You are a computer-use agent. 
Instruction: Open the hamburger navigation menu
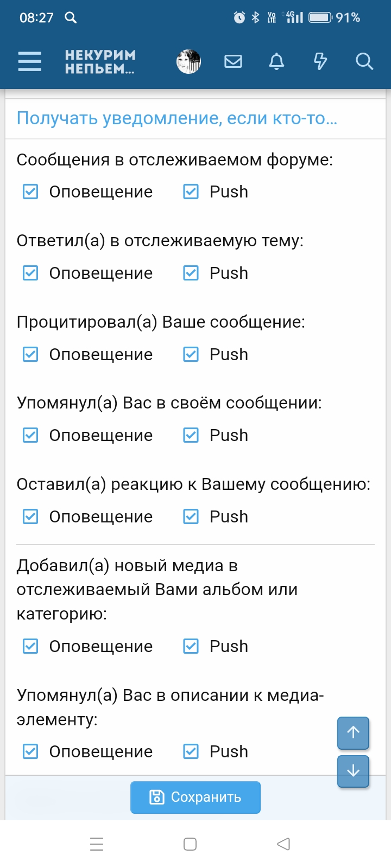pos(30,61)
